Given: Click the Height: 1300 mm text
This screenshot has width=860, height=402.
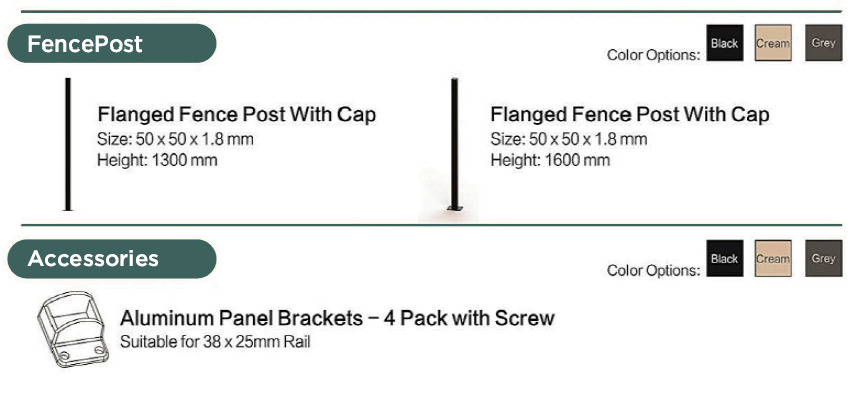Looking at the screenshot, I should 157,160.
